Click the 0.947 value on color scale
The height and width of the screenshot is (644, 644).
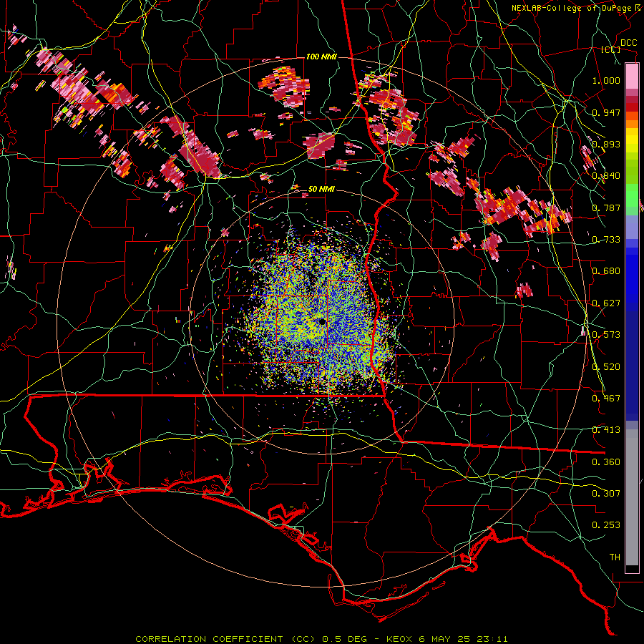tap(606, 112)
